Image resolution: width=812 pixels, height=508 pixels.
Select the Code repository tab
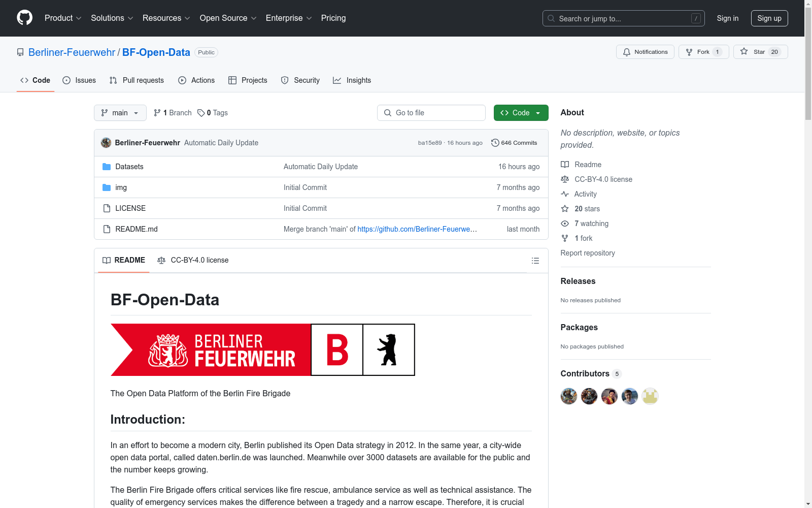pos(36,80)
